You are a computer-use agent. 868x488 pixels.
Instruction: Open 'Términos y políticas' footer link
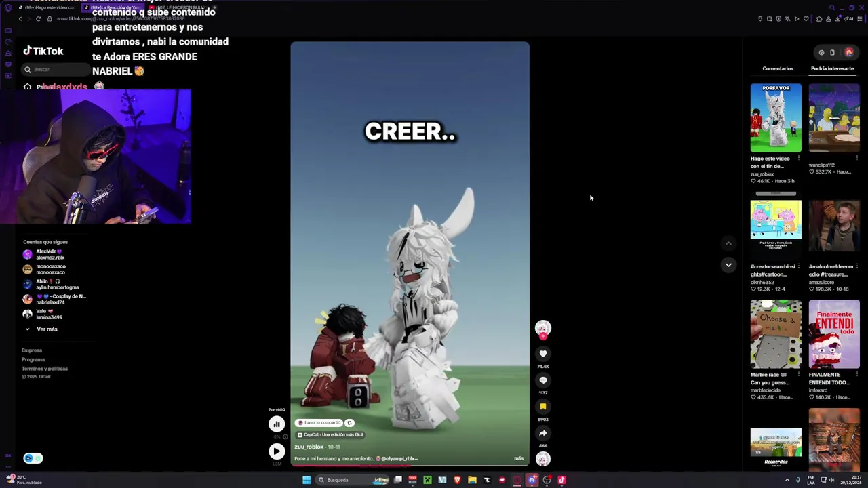[x=45, y=368]
